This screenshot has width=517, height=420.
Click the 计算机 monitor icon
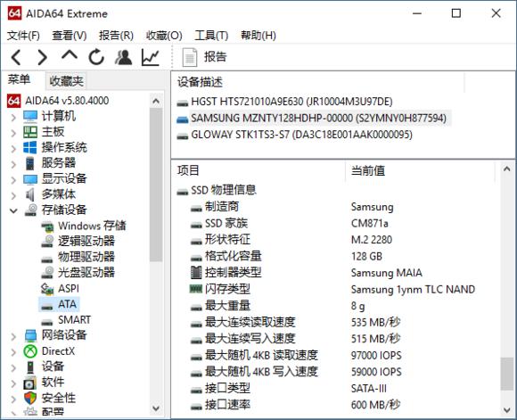[x=30, y=117]
